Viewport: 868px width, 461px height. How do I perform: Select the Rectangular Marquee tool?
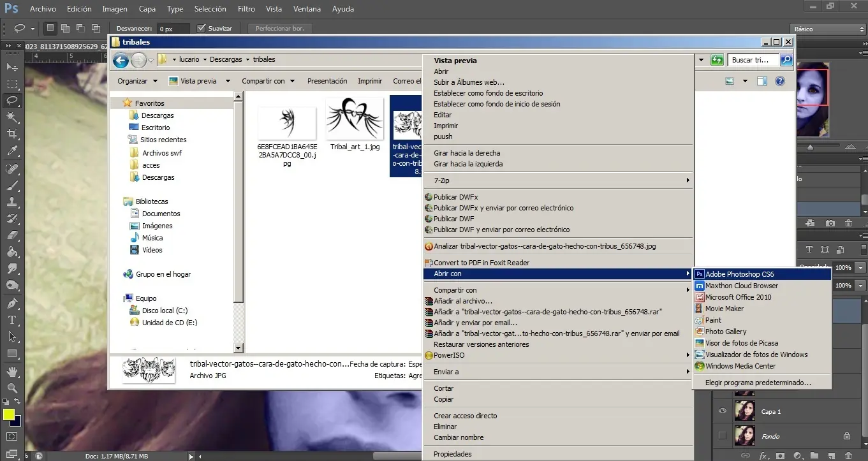(12, 84)
